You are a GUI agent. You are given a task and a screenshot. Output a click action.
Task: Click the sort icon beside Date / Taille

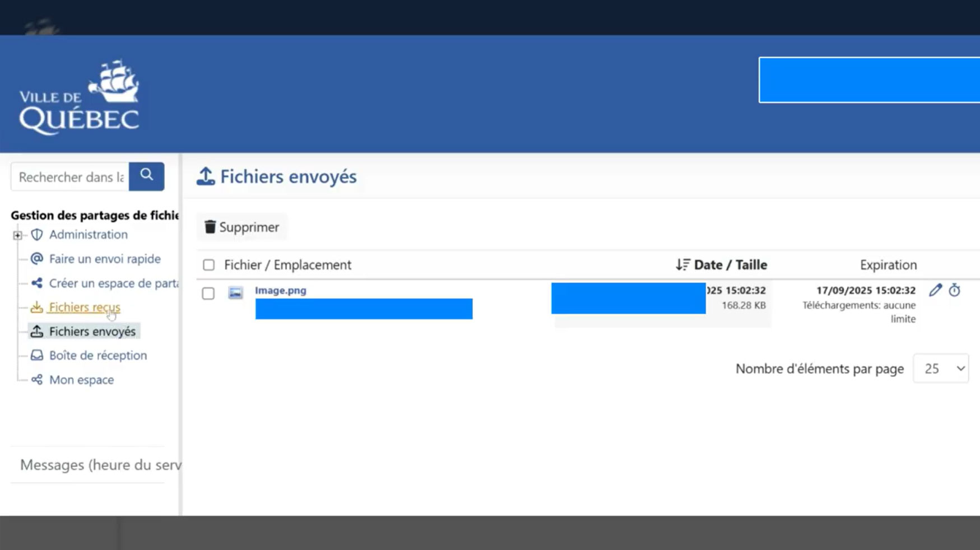pos(682,265)
